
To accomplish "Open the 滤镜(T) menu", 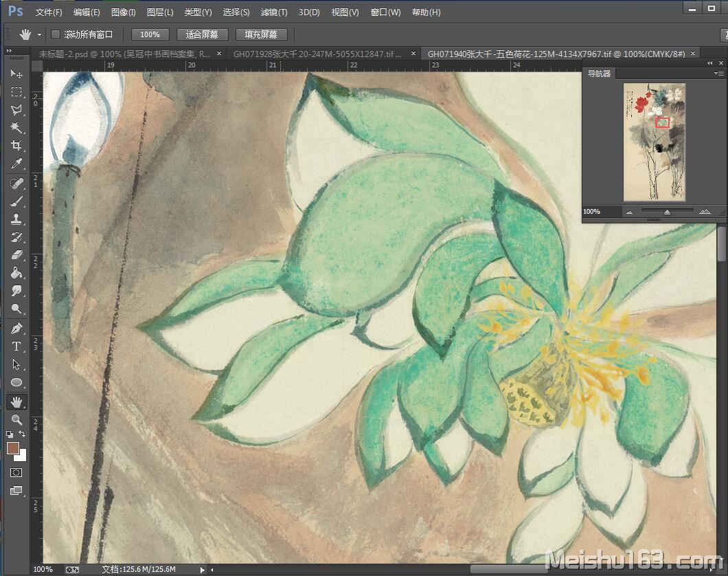I will coord(275,12).
